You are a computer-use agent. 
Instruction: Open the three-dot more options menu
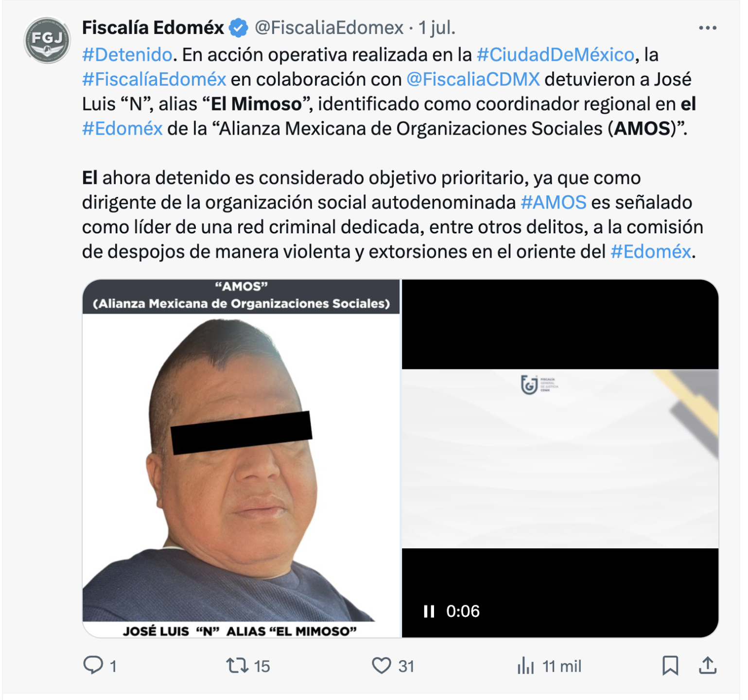(x=707, y=28)
